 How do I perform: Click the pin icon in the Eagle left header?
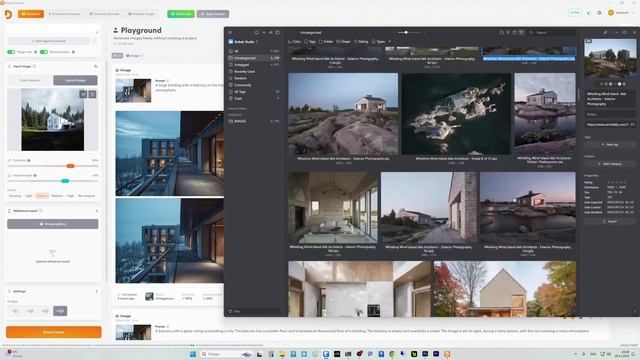tap(271, 32)
